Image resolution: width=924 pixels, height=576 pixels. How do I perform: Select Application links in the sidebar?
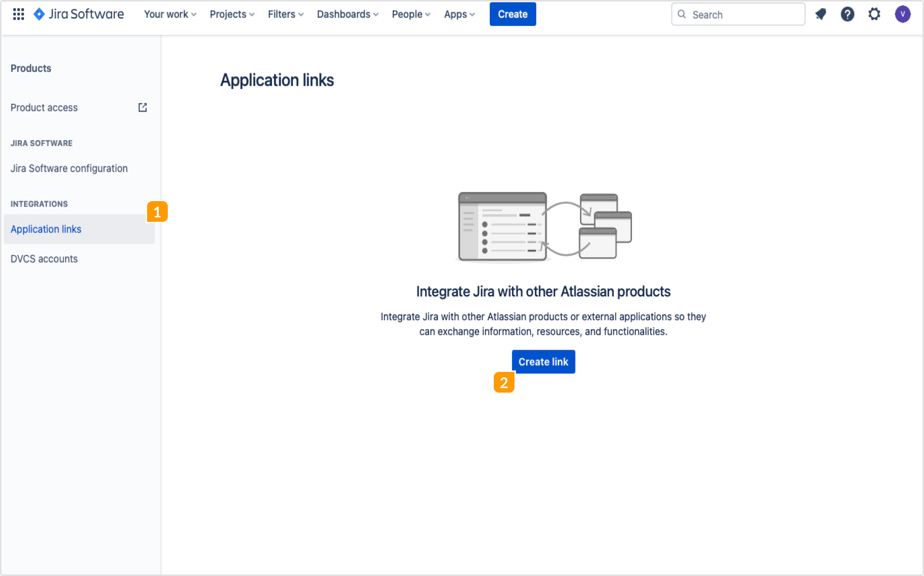click(46, 229)
